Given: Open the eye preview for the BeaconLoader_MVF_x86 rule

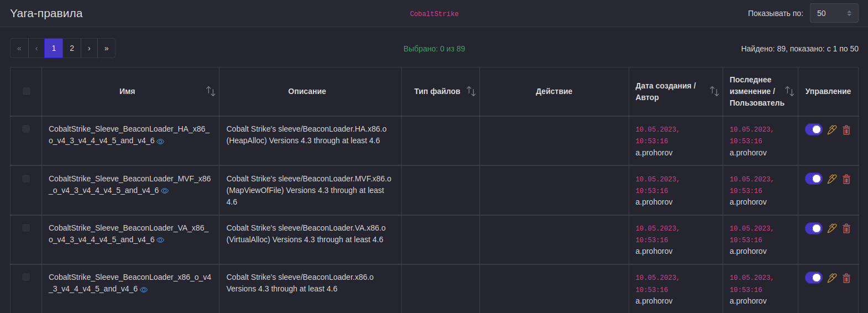Looking at the screenshot, I should [165, 191].
